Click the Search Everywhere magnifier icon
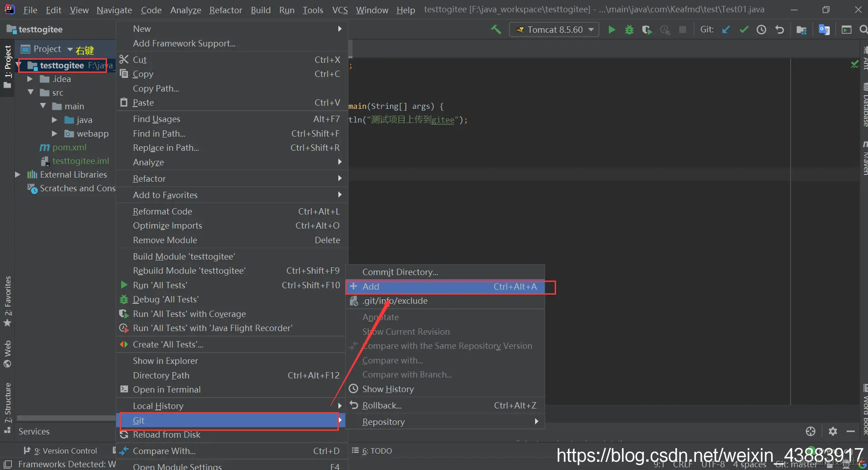 coord(863,30)
